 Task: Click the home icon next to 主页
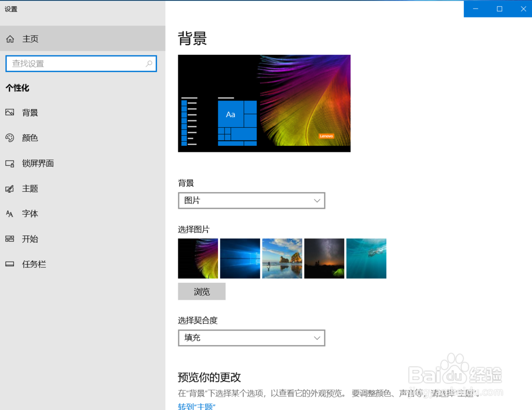pyautogui.click(x=10, y=38)
